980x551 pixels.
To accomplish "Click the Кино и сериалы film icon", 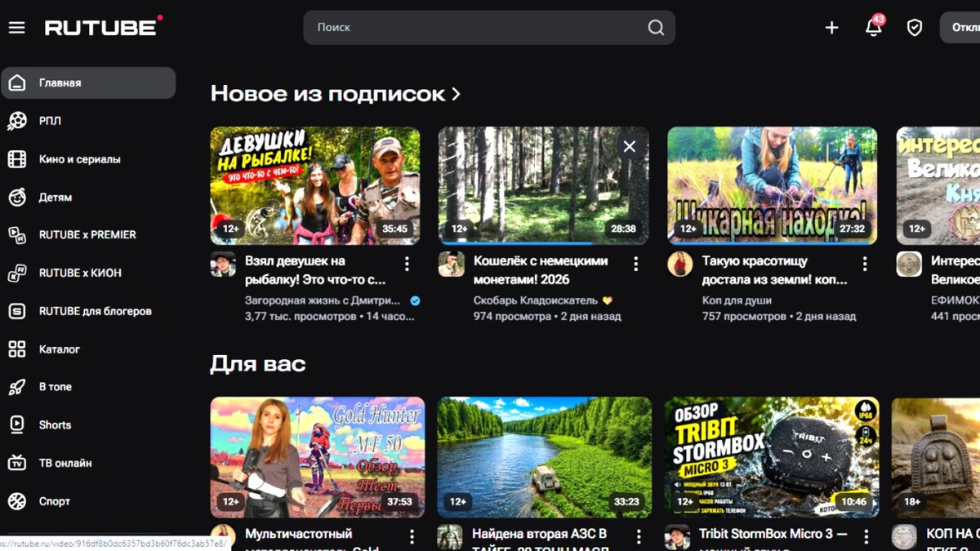I will (x=17, y=159).
